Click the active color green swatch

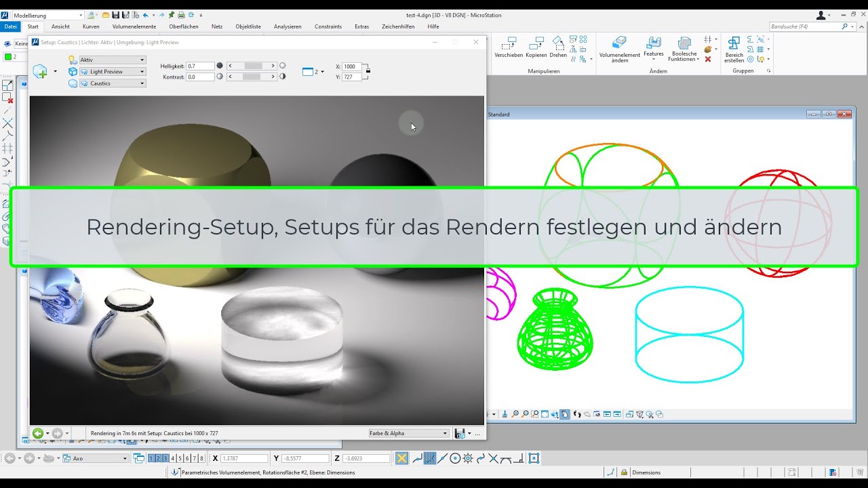[8, 57]
